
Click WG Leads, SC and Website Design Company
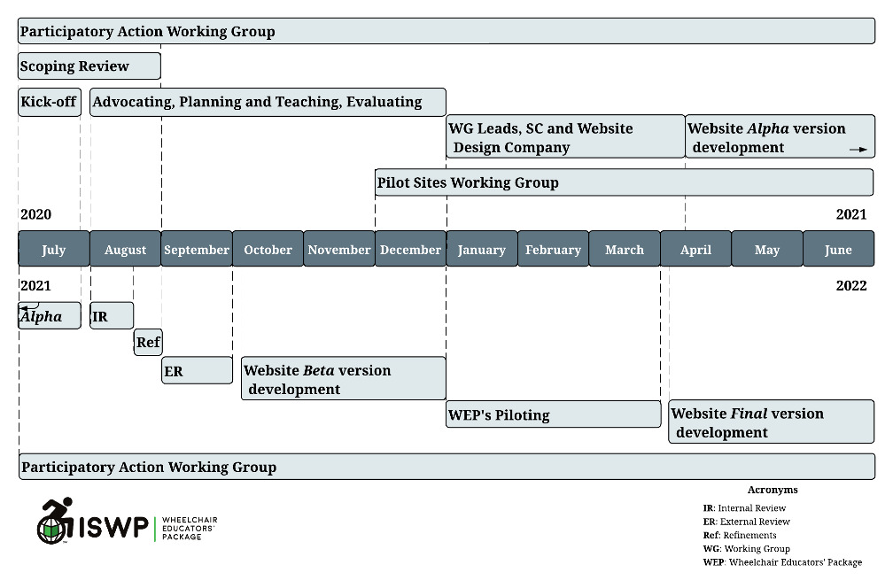coord(565,136)
